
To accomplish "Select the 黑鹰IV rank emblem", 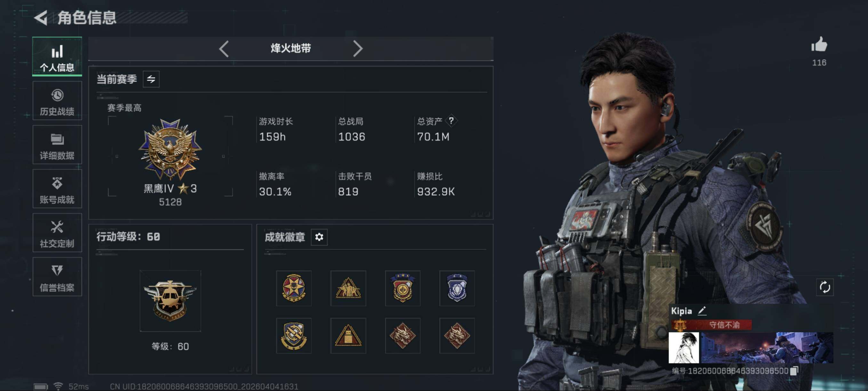I will click(x=170, y=149).
